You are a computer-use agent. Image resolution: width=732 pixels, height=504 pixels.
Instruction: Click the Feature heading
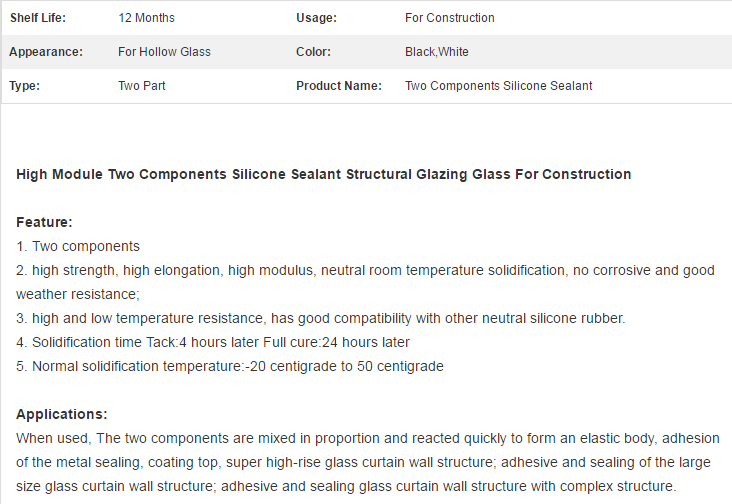coord(44,222)
